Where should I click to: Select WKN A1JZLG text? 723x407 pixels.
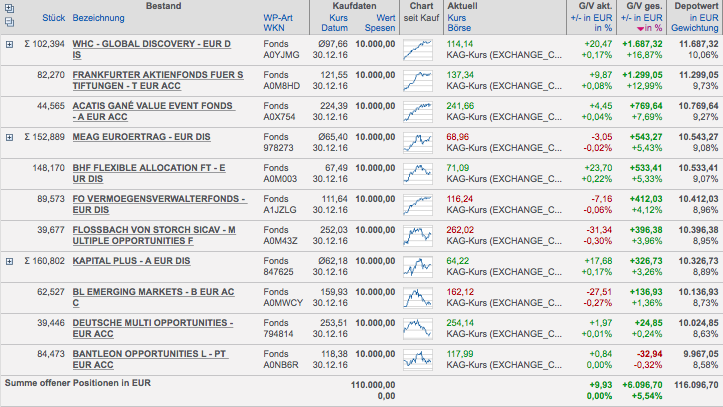tap(280, 209)
